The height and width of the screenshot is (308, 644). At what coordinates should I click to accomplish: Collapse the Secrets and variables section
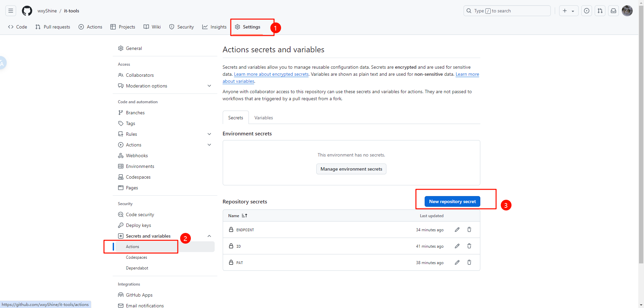point(209,236)
